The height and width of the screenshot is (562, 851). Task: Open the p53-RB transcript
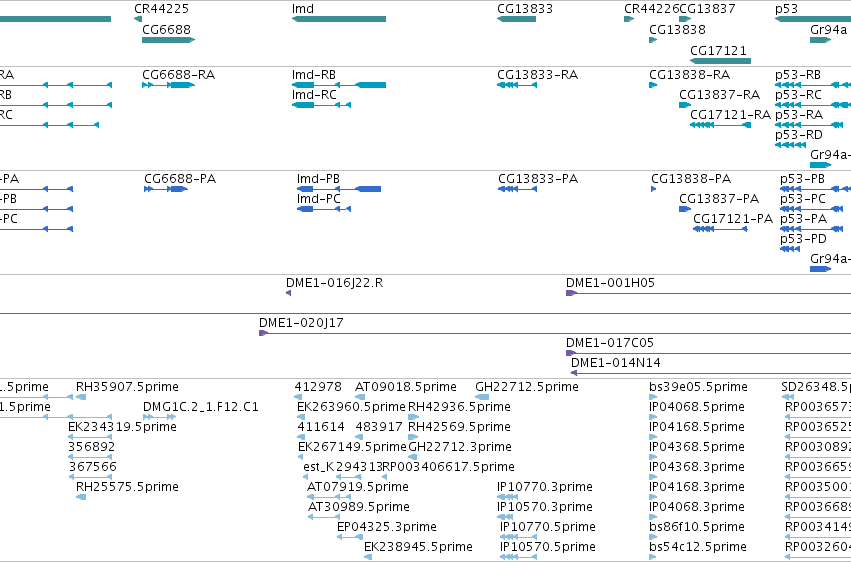(812, 85)
